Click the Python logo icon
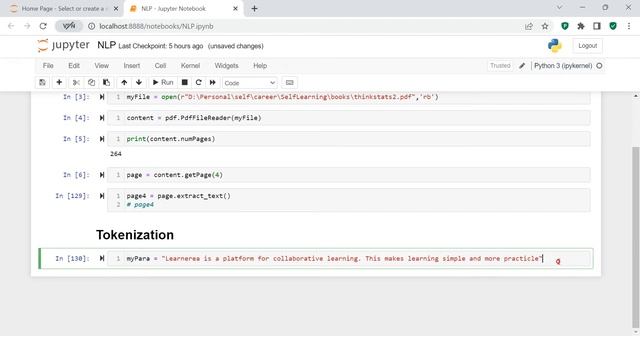The width and height of the screenshot is (640, 360). click(555, 45)
